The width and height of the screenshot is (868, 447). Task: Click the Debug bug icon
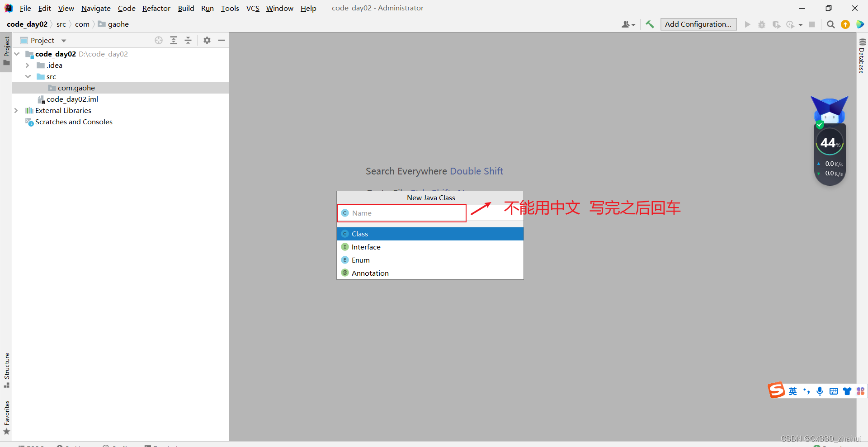pos(762,24)
